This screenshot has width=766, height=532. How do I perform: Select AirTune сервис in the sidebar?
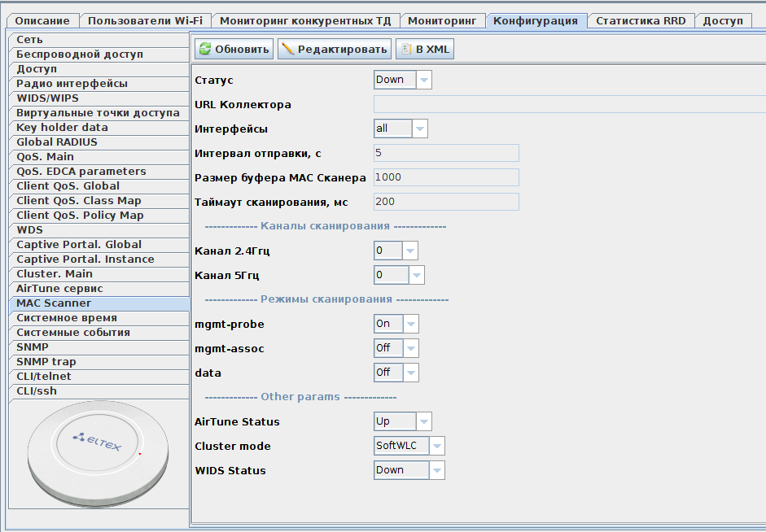tap(59, 289)
